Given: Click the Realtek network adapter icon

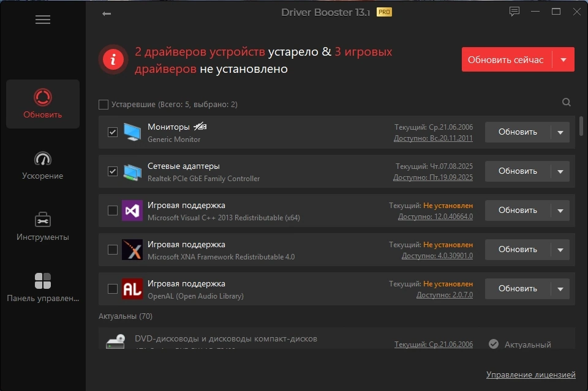Looking at the screenshot, I should pyautogui.click(x=132, y=171).
